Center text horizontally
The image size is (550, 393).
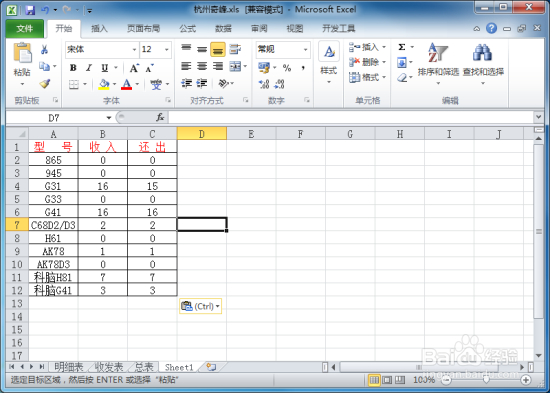(x=202, y=66)
